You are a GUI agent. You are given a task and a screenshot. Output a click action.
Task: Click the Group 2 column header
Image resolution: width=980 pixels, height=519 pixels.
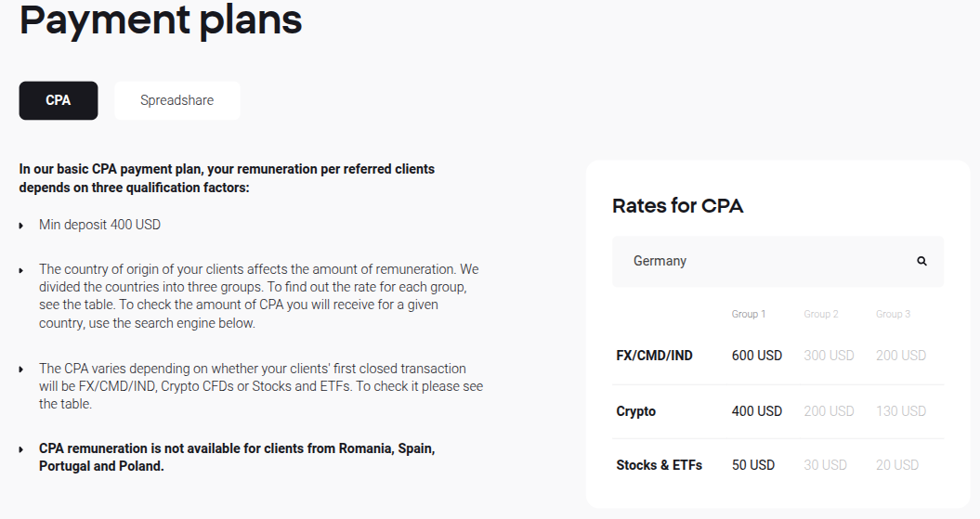820,314
